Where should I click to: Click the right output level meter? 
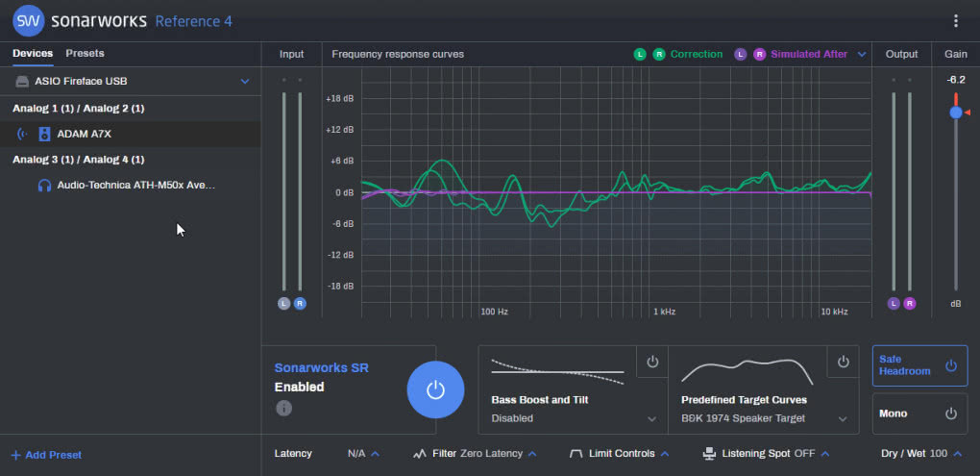[x=909, y=191]
